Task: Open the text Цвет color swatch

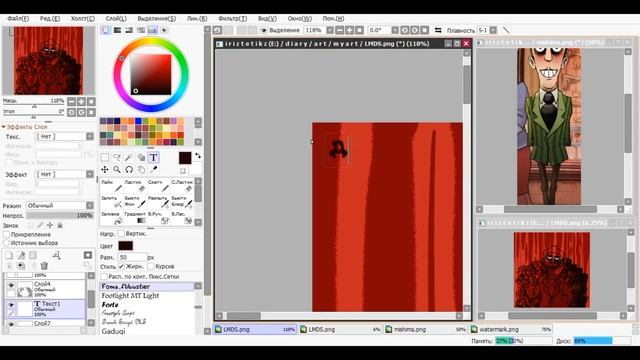Action: pyautogui.click(x=125, y=246)
